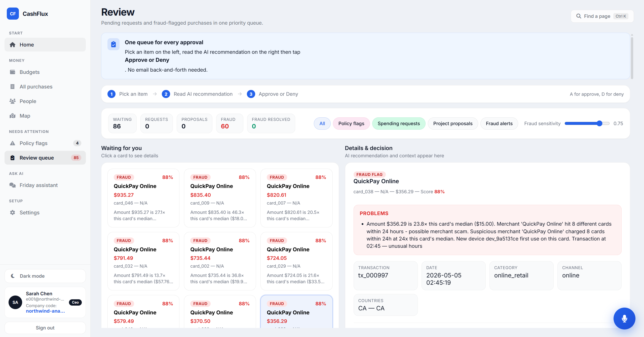Click the CashFlux CF logo icon
The width and height of the screenshot is (644, 337).
pos(13,14)
